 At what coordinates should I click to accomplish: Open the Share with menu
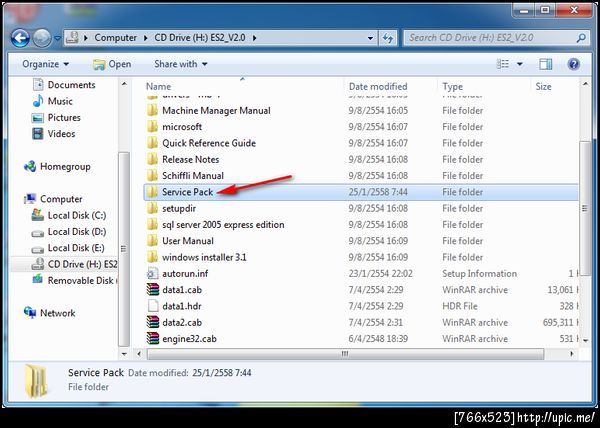coord(180,64)
